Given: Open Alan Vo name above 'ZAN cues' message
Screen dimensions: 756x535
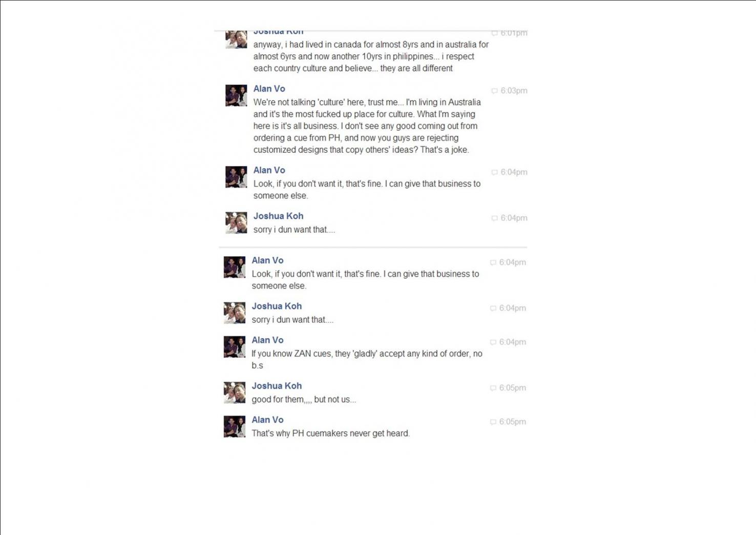Looking at the screenshot, I should [x=267, y=340].
